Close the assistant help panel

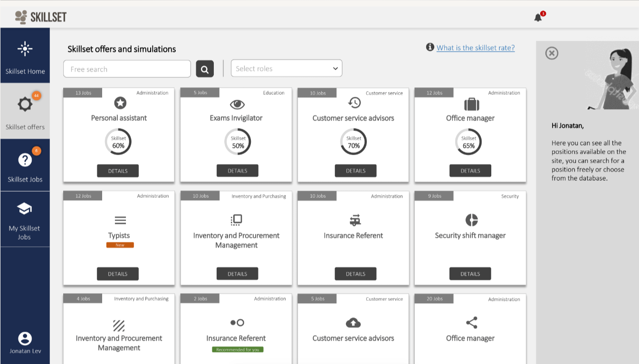(x=552, y=53)
